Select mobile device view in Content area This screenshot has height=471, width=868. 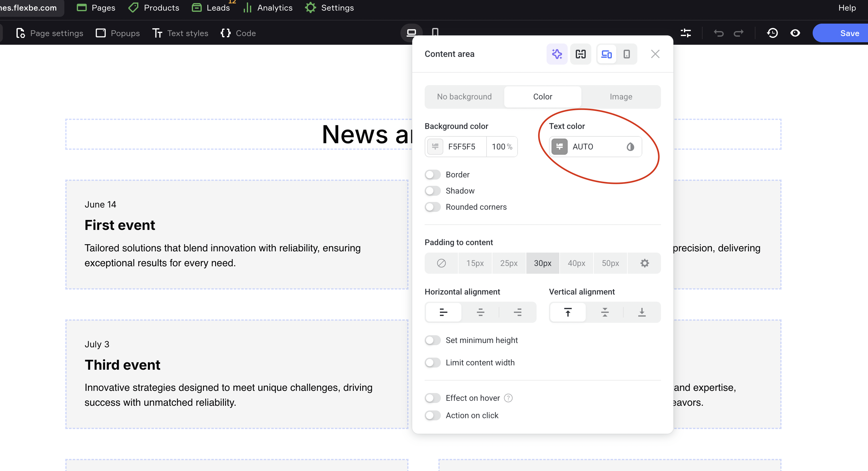pyautogui.click(x=626, y=54)
